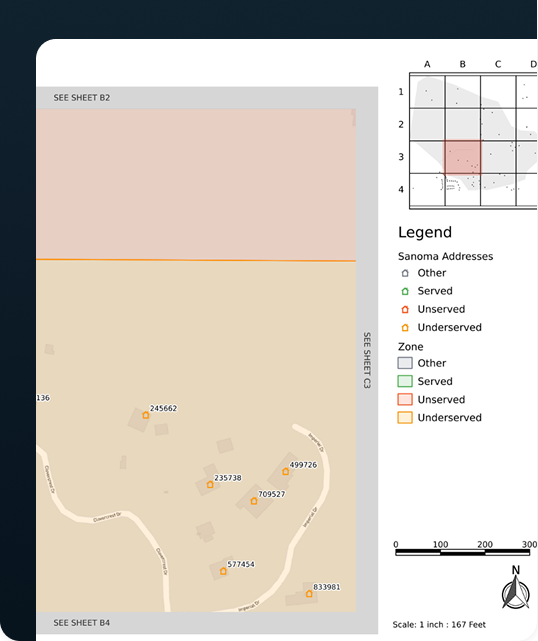Click the Underserved zone color swatch
Viewport: 538px width, 641px height.
(x=405, y=417)
